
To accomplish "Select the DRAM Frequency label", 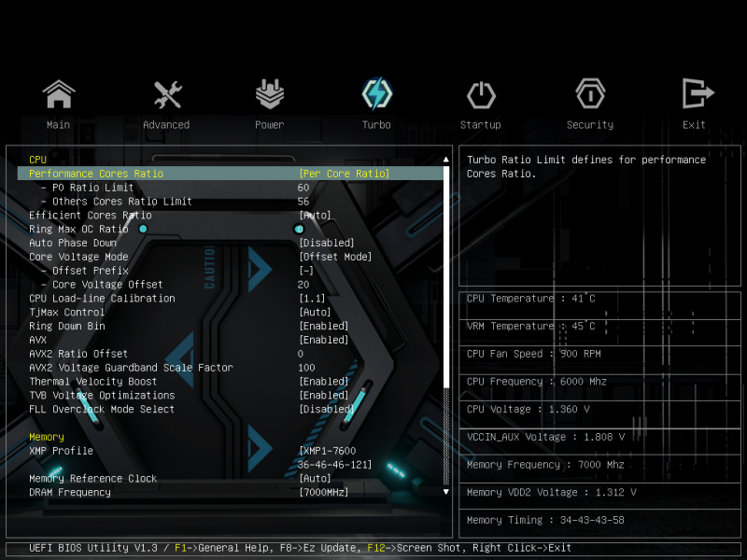I will pyautogui.click(x=70, y=493).
